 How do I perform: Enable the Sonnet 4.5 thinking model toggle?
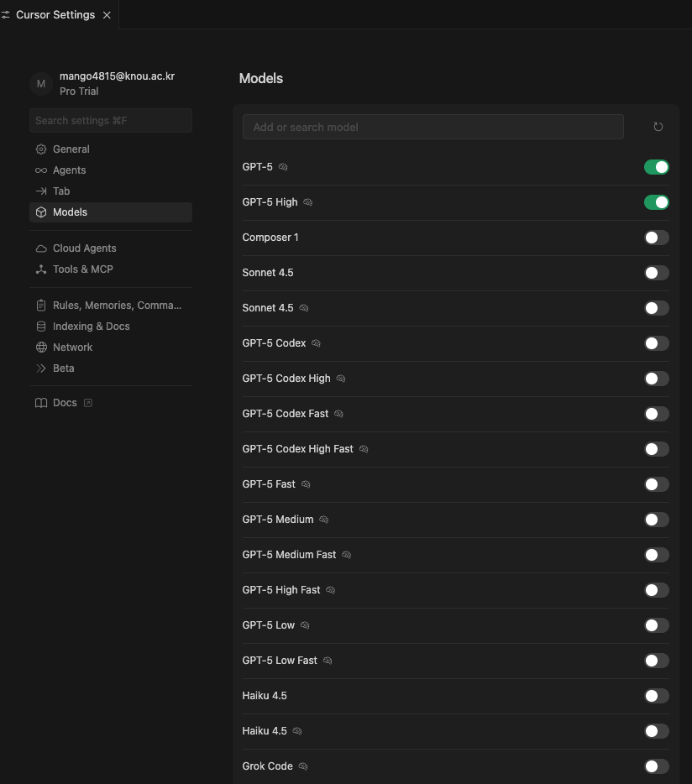tap(657, 308)
